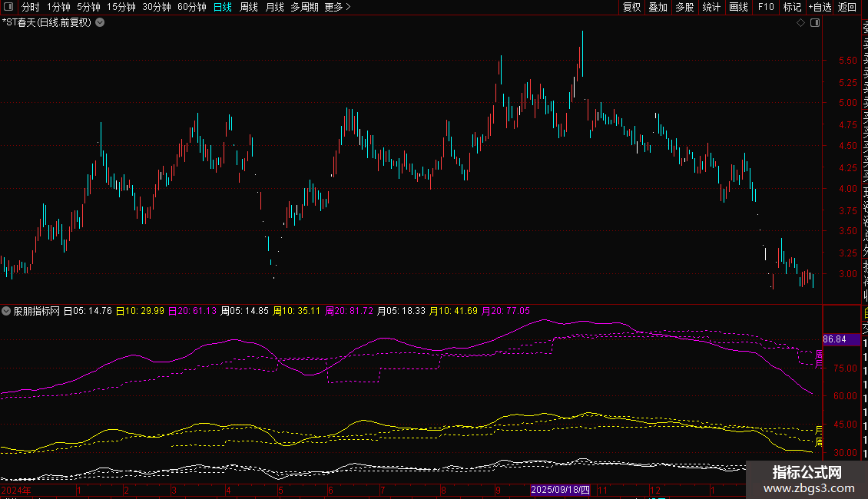Expand the 股朋指标网 indicator dropdown arrow

coord(7,312)
